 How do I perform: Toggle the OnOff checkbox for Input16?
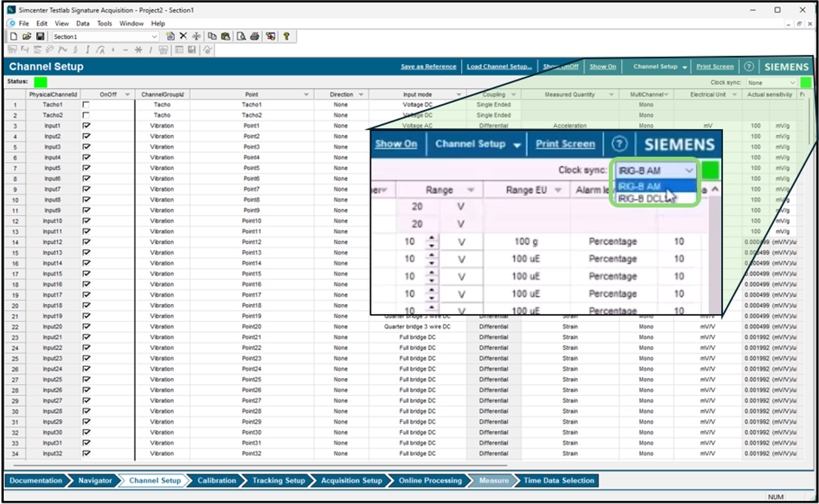86,285
